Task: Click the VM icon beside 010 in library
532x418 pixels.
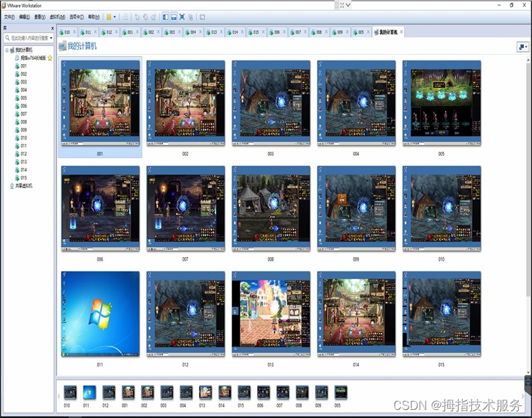Action: (x=17, y=138)
